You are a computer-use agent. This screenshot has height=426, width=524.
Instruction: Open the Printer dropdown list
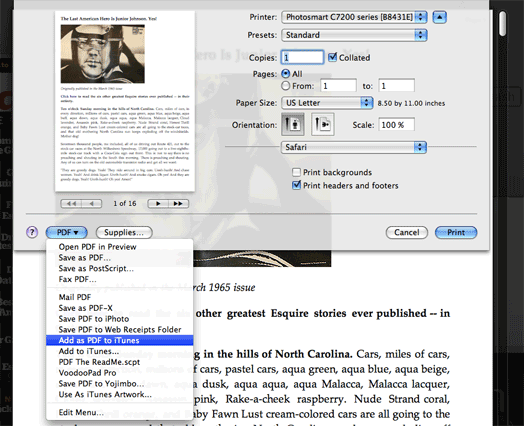(354, 17)
